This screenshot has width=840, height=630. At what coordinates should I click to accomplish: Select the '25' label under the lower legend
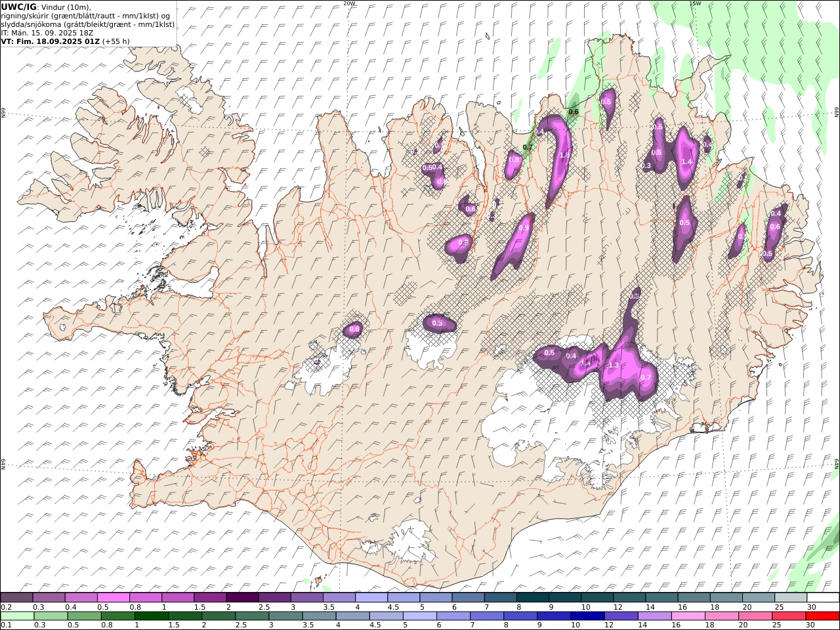777,625
